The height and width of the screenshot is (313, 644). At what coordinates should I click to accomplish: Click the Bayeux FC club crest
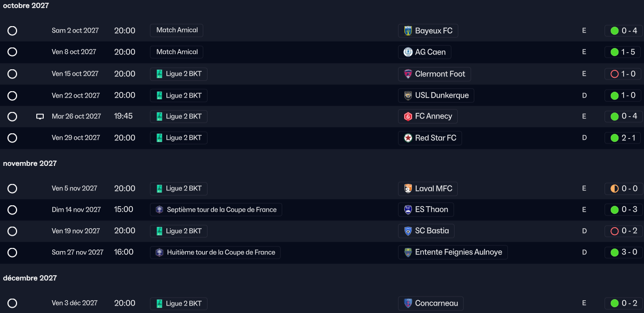click(408, 31)
